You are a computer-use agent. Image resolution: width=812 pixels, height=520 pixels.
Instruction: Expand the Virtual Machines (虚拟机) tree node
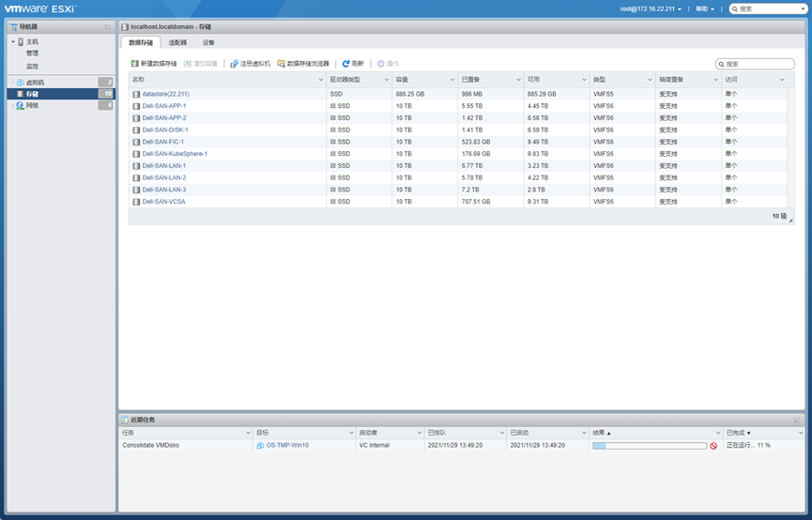13,83
